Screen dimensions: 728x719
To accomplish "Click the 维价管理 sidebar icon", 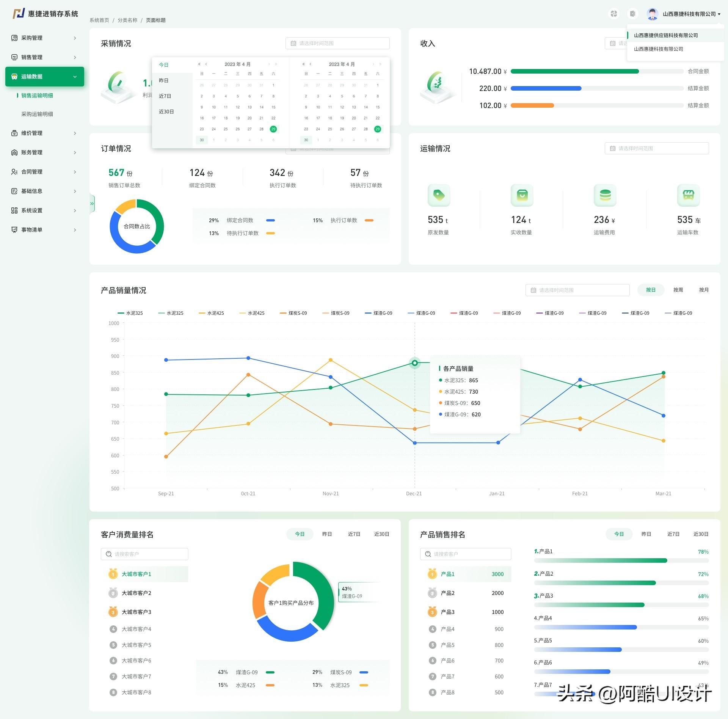I will [x=14, y=133].
